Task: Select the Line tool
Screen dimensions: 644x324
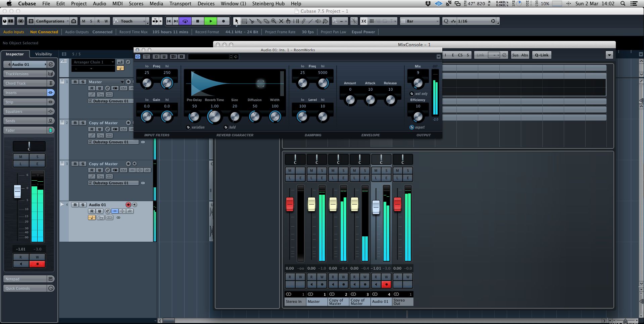Action: [x=311, y=21]
